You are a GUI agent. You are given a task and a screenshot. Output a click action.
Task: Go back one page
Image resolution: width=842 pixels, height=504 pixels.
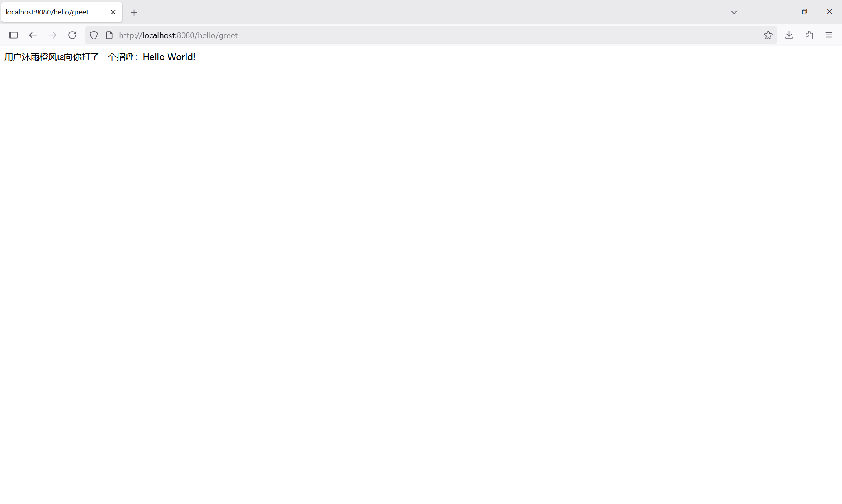[33, 35]
